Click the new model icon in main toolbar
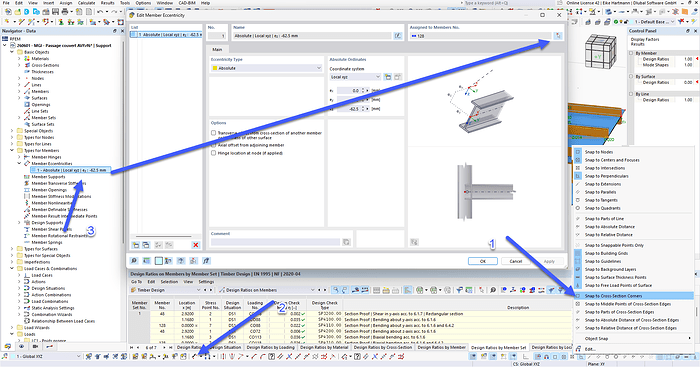Image resolution: width=700 pixels, height=367 pixels. [8, 11]
